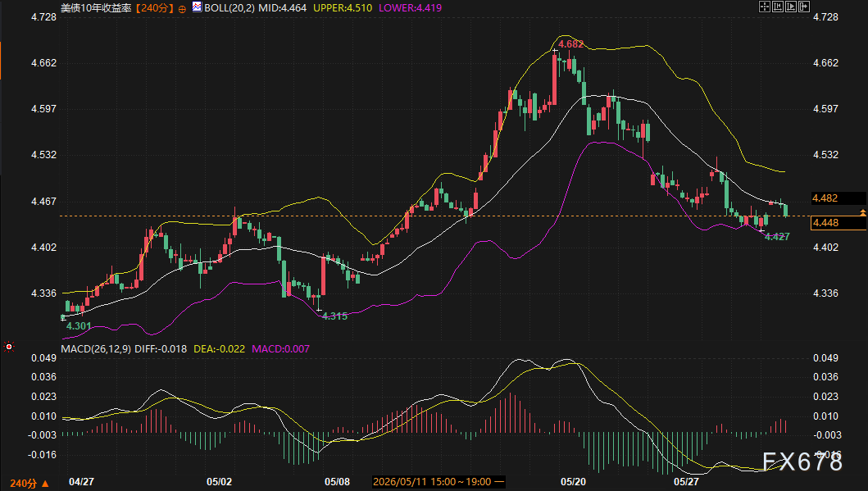Click the crosshair cursor icon at top right
Screen dimensions: 868x491
[x=765, y=7]
